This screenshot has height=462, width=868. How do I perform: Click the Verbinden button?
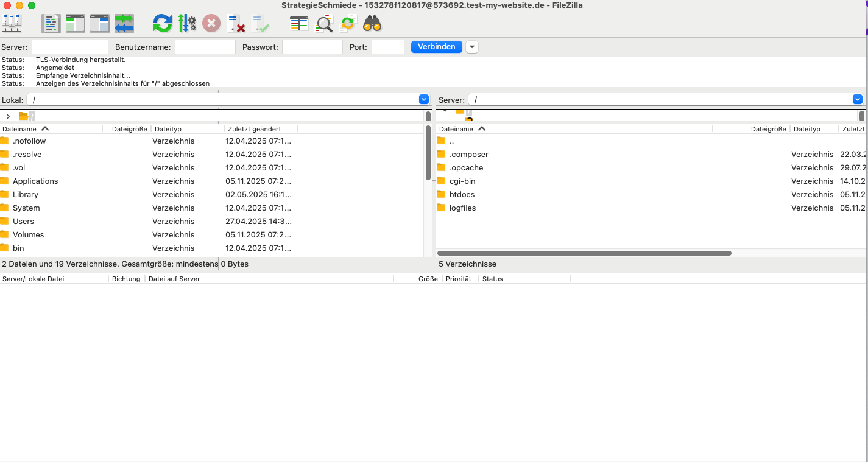[436, 47]
